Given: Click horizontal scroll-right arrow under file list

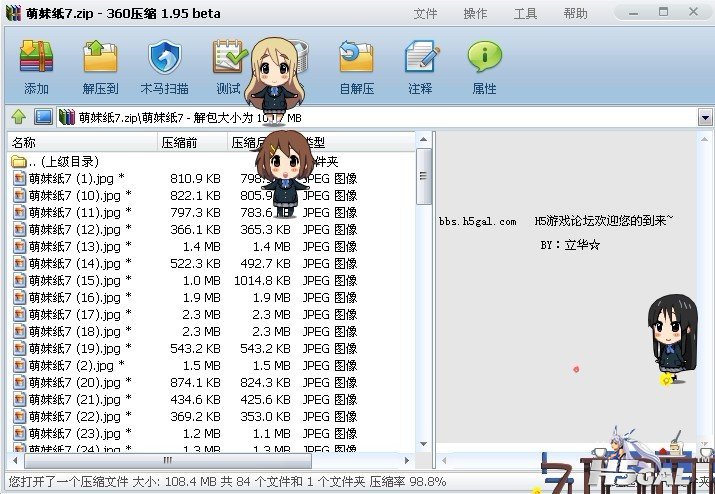Looking at the screenshot, I should pyautogui.click(x=407, y=460).
